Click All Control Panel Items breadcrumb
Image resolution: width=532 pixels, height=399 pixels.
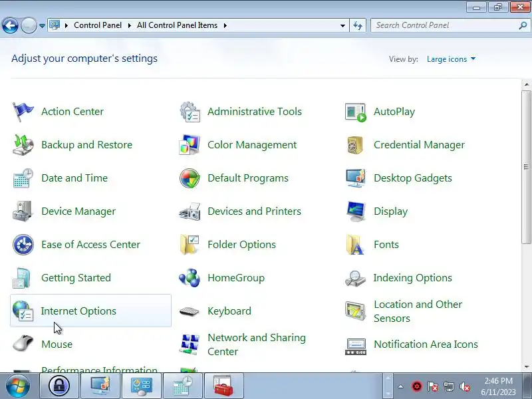tap(177, 25)
